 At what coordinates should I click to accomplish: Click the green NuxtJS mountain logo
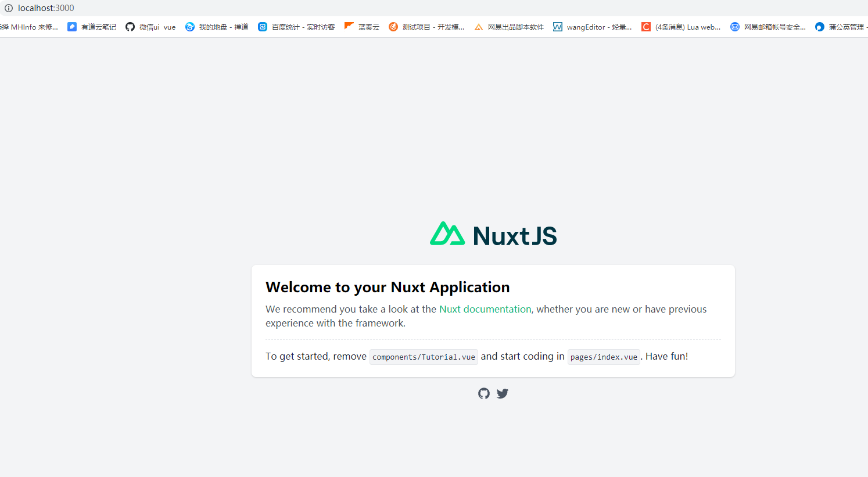[x=447, y=234]
